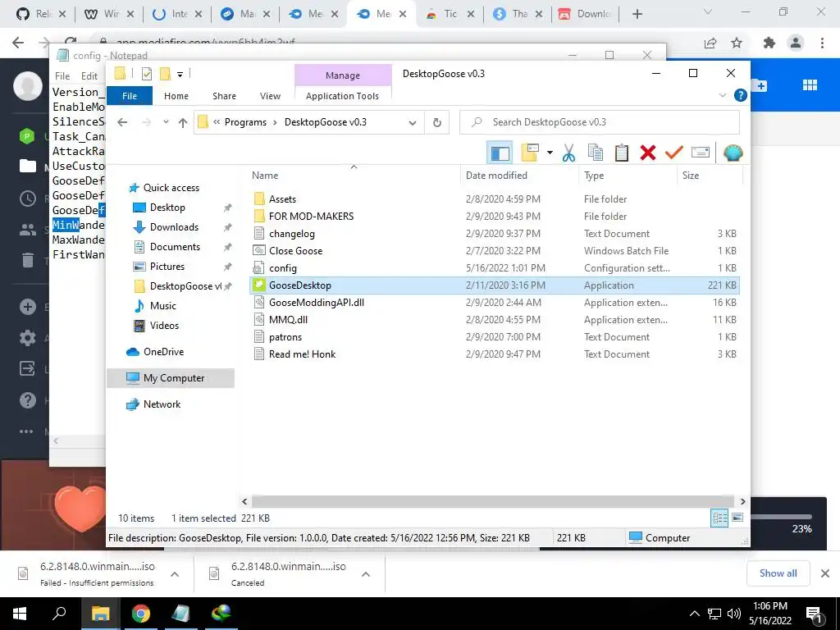Open Downloads in navigation pane

[x=174, y=227]
